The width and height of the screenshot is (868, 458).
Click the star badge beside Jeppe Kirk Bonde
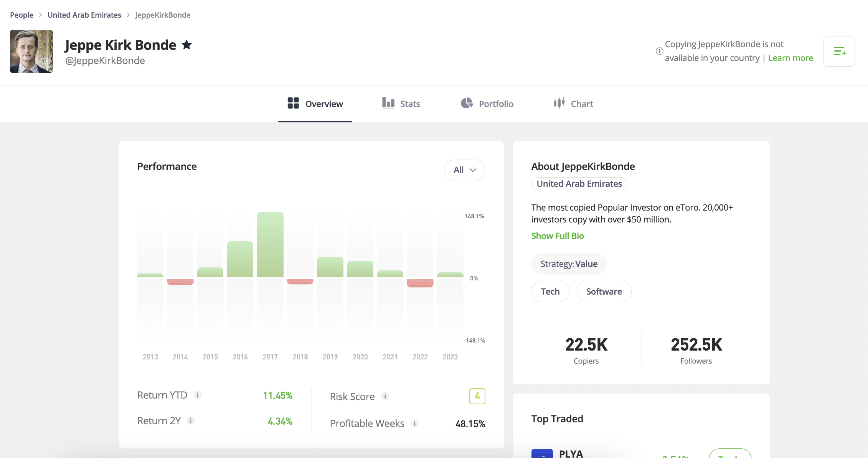[187, 45]
